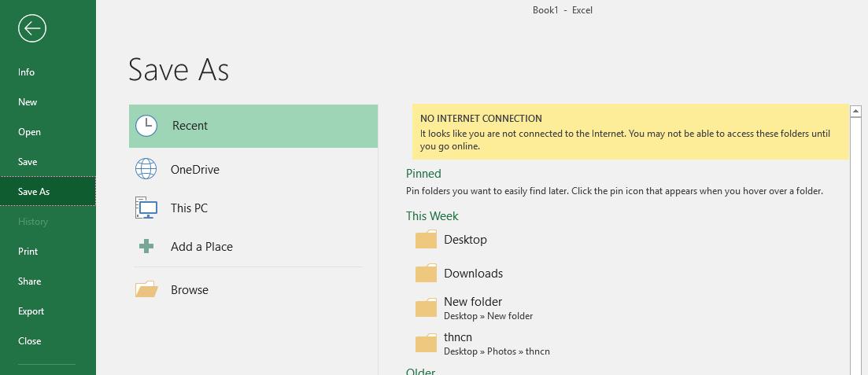Viewport: 868px width, 375px height.
Task: Click the This Week section heading
Action: [x=432, y=215]
